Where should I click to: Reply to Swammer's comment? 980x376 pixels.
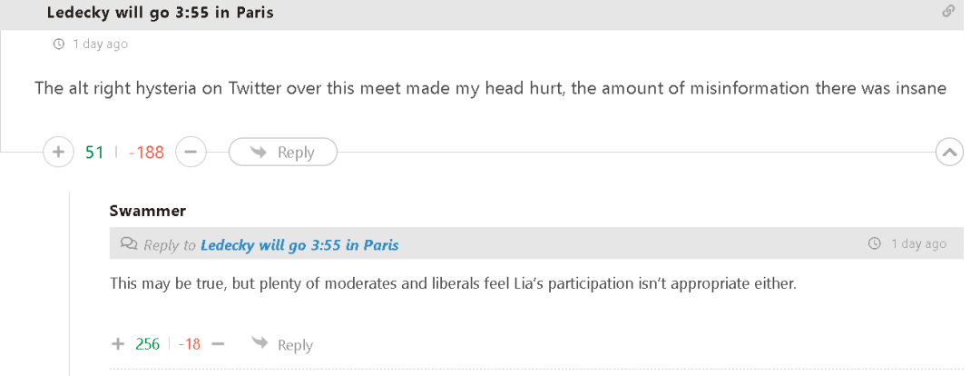pyautogui.click(x=283, y=344)
